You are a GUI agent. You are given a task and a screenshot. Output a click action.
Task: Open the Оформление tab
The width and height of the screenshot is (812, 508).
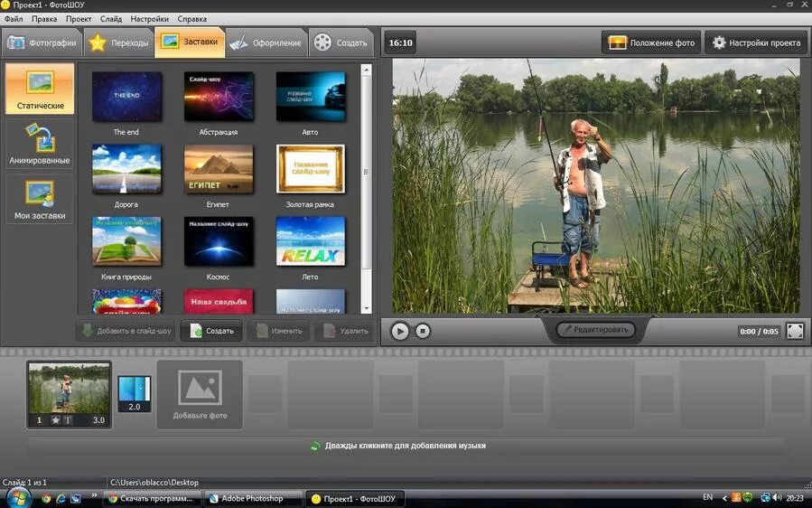coord(266,43)
